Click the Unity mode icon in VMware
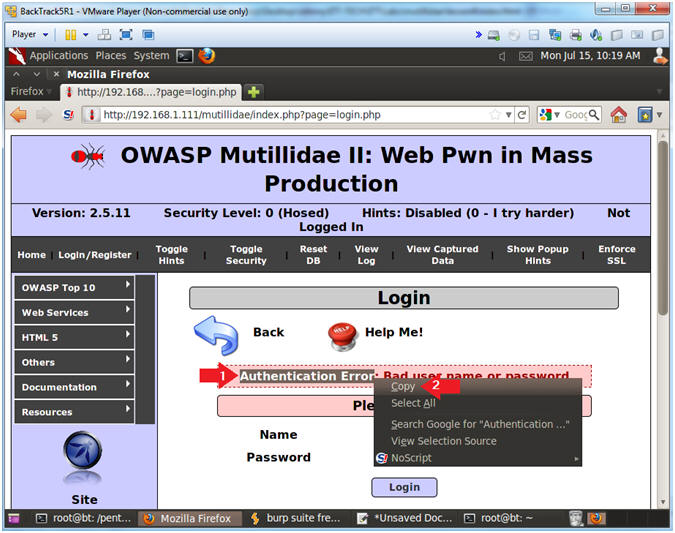This screenshot has height=533, width=675. pos(148,34)
